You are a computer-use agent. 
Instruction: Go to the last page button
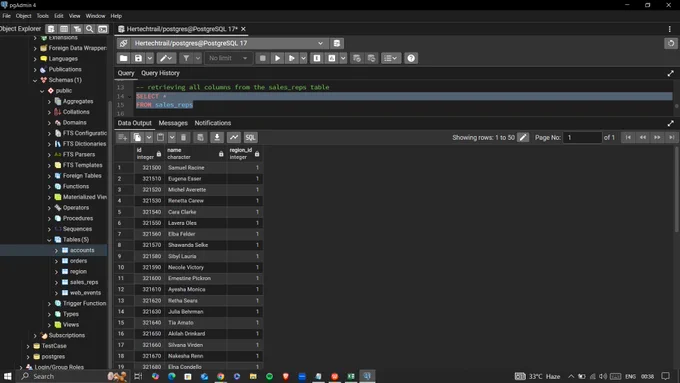tap(672, 137)
